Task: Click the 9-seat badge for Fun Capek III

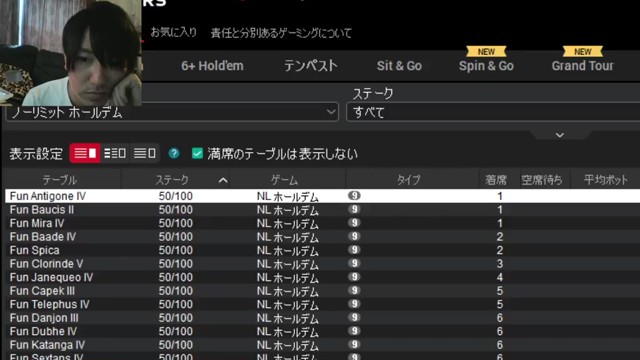Action: [x=354, y=290]
